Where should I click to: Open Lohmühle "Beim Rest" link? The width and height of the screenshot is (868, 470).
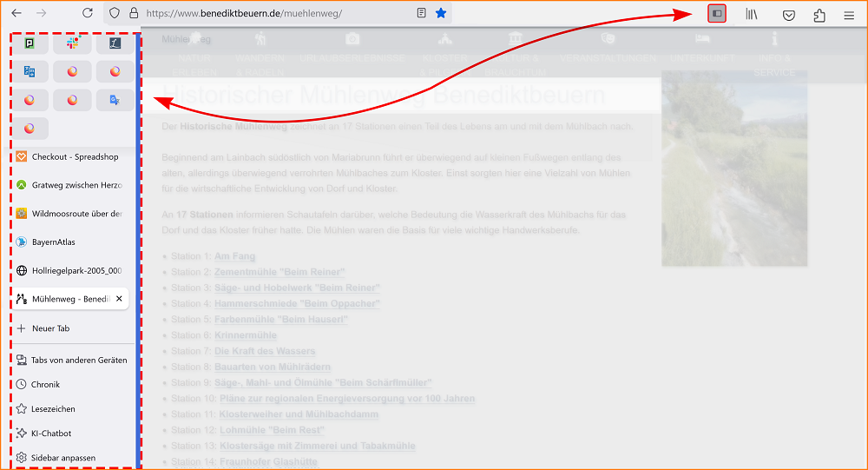(272, 430)
